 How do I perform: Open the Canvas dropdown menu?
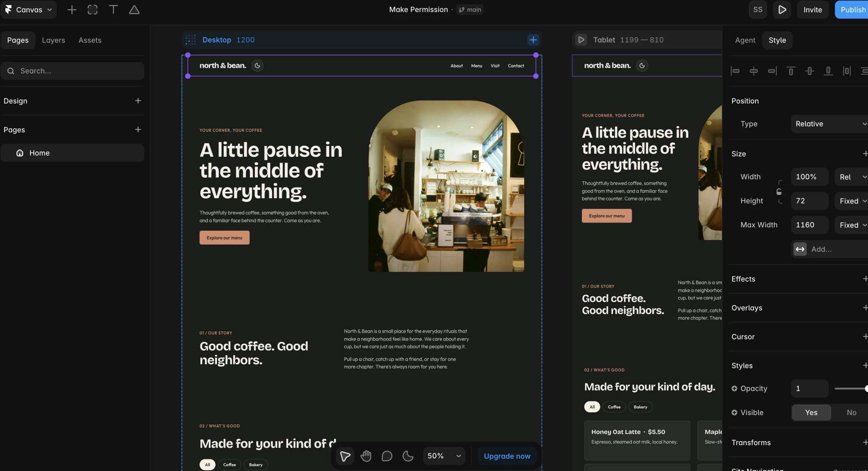point(29,10)
